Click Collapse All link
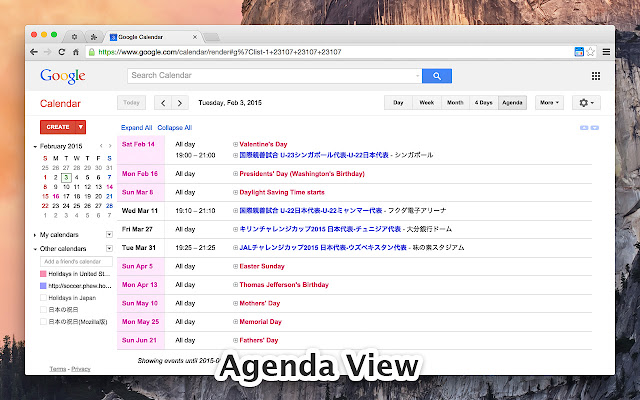Image resolution: width=640 pixels, height=400 pixels. tap(175, 128)
